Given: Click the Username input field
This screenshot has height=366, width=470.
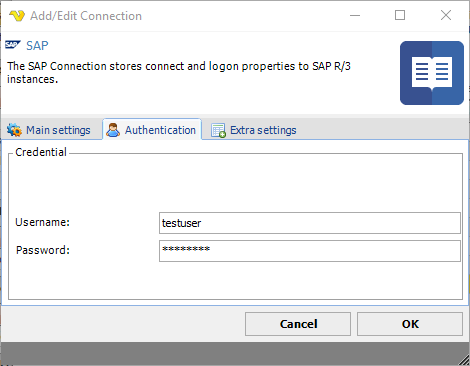Looking at the screenshot, I should (x=310, y=223).
